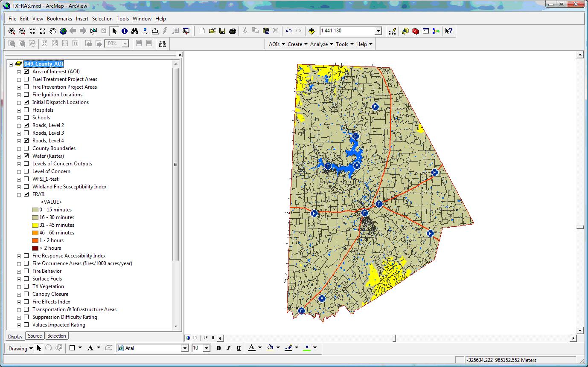Image resolution: width=588 pixels, height=367 pixels.
Task: Open the Bookmarks menu
Action: tap(59, 19)
